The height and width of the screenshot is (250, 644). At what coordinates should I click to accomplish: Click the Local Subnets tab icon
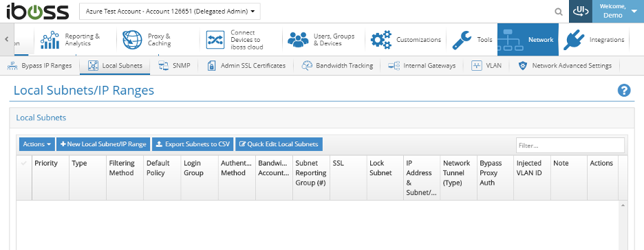94,65
